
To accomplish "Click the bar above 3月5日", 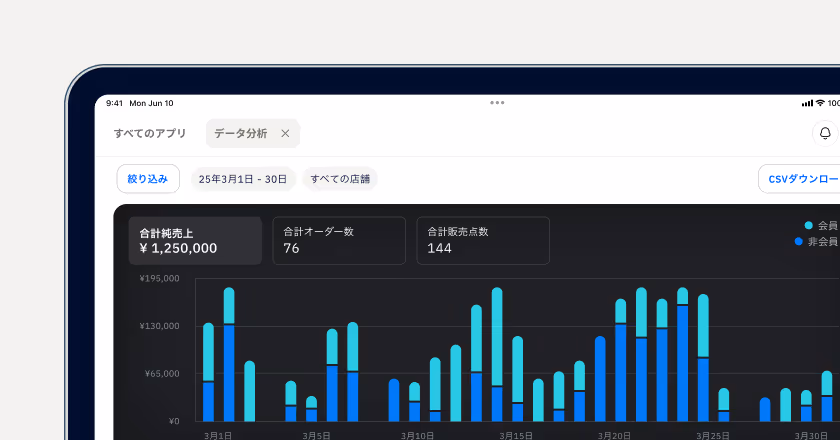I will tap(312, 409).
